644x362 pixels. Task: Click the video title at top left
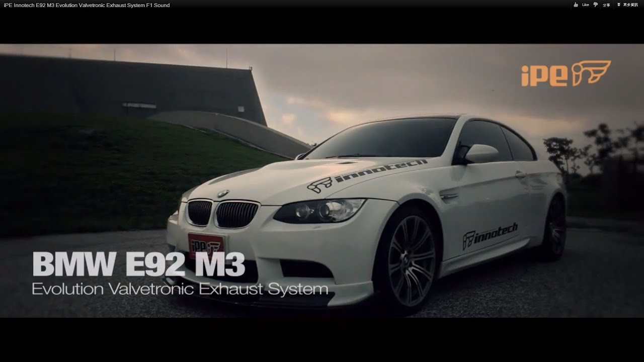pyautogui.click(x=87, y=5)
